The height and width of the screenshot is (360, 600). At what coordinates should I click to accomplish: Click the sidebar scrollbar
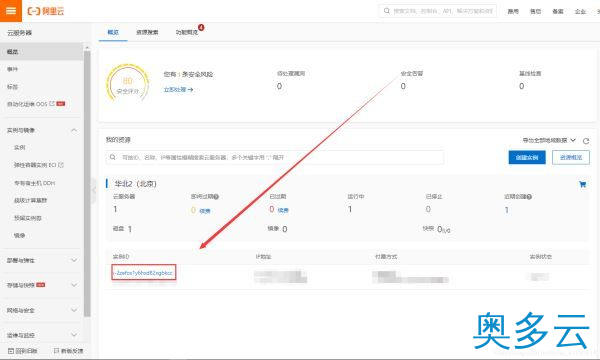87,184
